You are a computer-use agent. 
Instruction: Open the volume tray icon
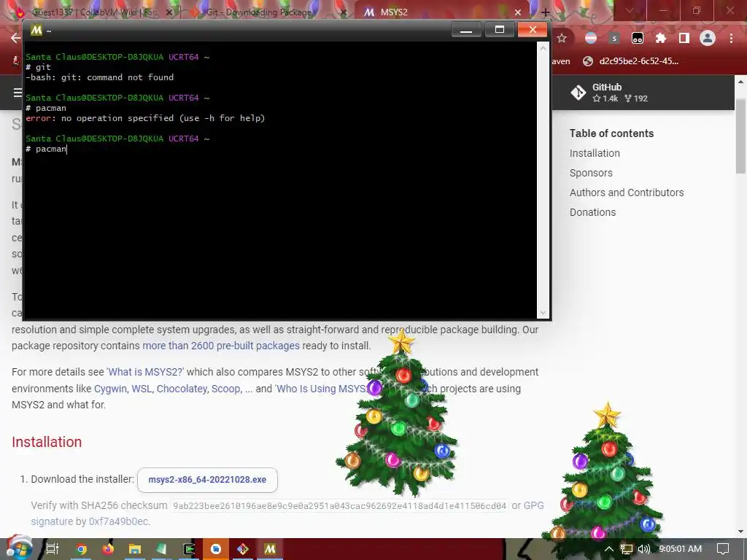pyautogui.click(x=643, y=549)
